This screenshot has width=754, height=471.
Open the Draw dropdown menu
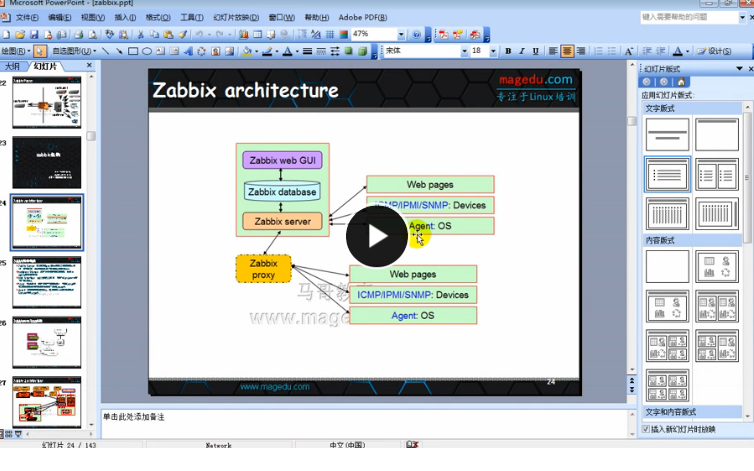(15, 51)
